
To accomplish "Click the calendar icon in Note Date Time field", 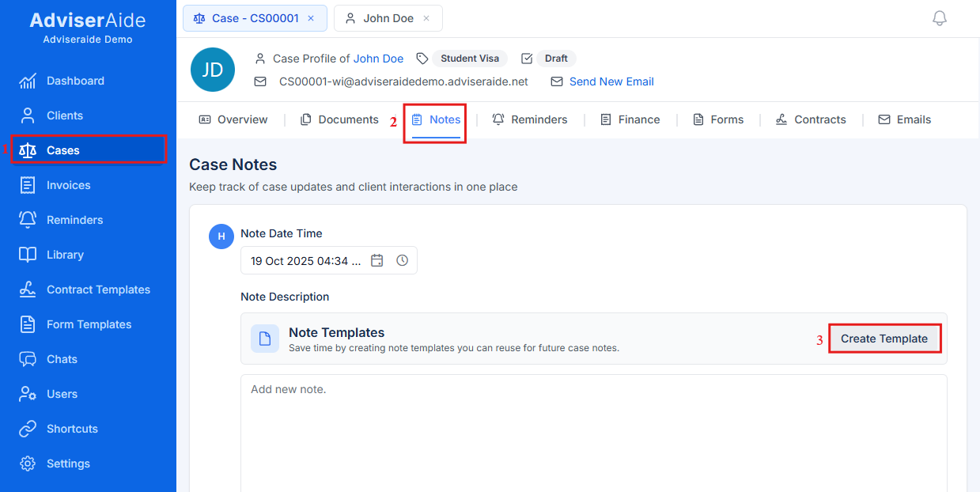I will 376,260.
